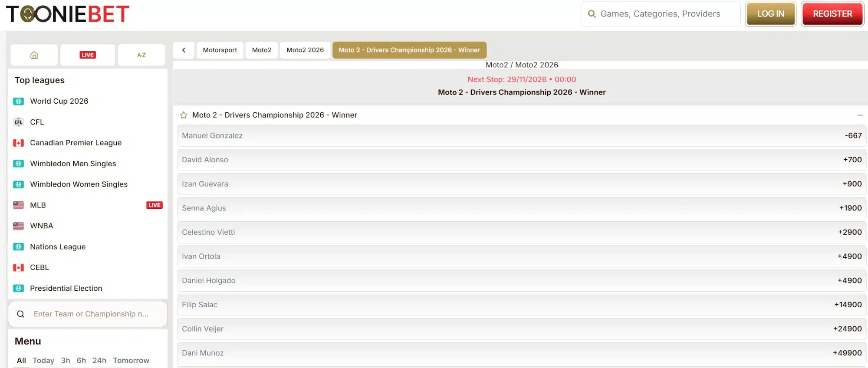
Task: Bet on Celestino Vietti at +2900
Action: tap(522, 233)
